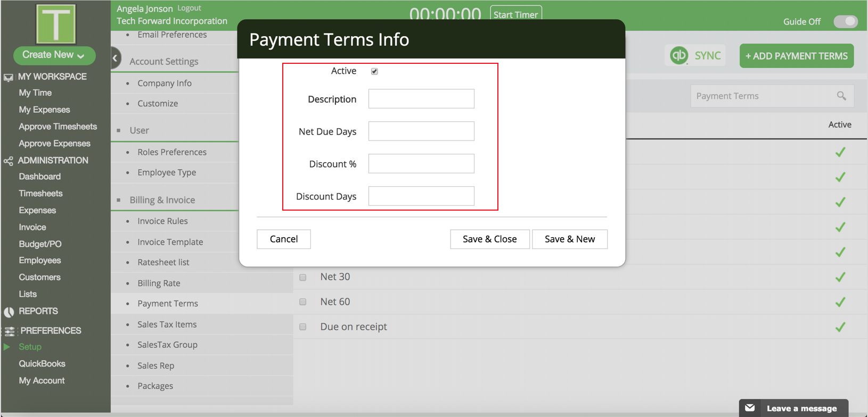Click the green T company logo
This screenshot has height=417, width=868.
(x=56, y=24)
